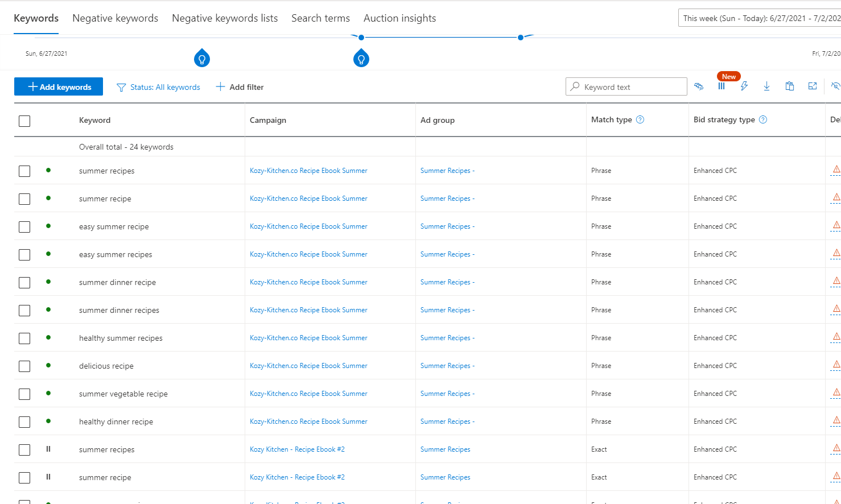841x504 pixels.
Task: Click into the Keyword text search field
Action: coord(632,87)
